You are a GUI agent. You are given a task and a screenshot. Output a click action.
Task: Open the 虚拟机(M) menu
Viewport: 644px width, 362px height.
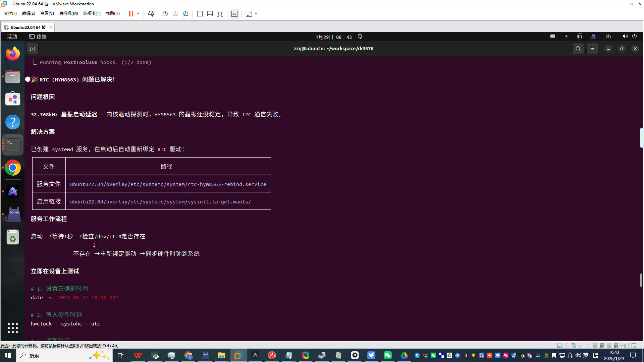(68, 13)
